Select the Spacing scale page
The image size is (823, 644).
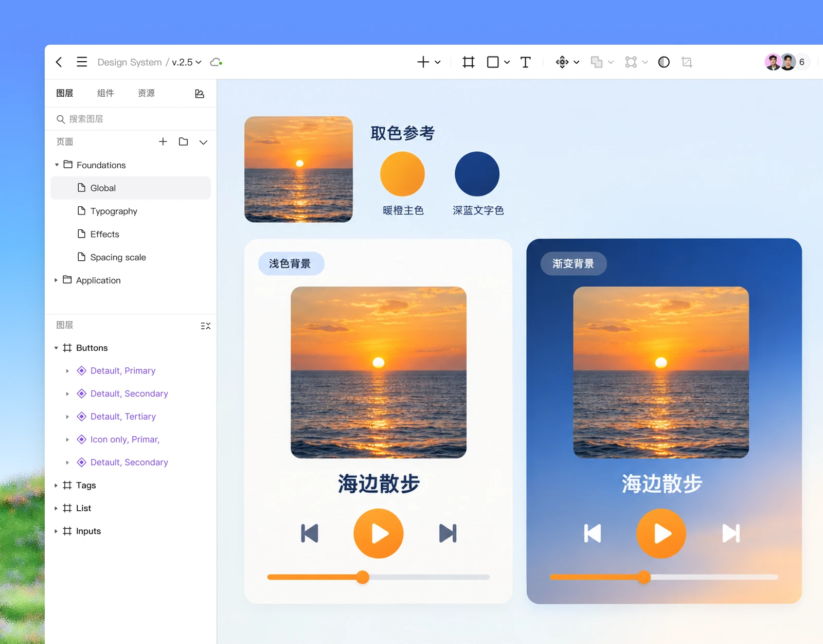click(131, 257)
